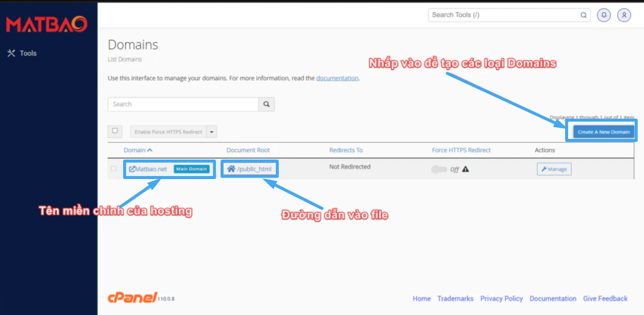Open notifications bell icon
The image size is (644, 315).
tap(604, 15)
